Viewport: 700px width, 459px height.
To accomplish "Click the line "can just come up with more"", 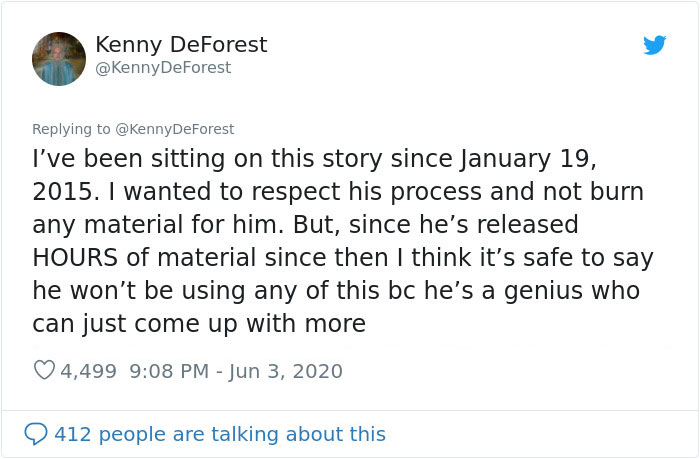I will 199,324.
